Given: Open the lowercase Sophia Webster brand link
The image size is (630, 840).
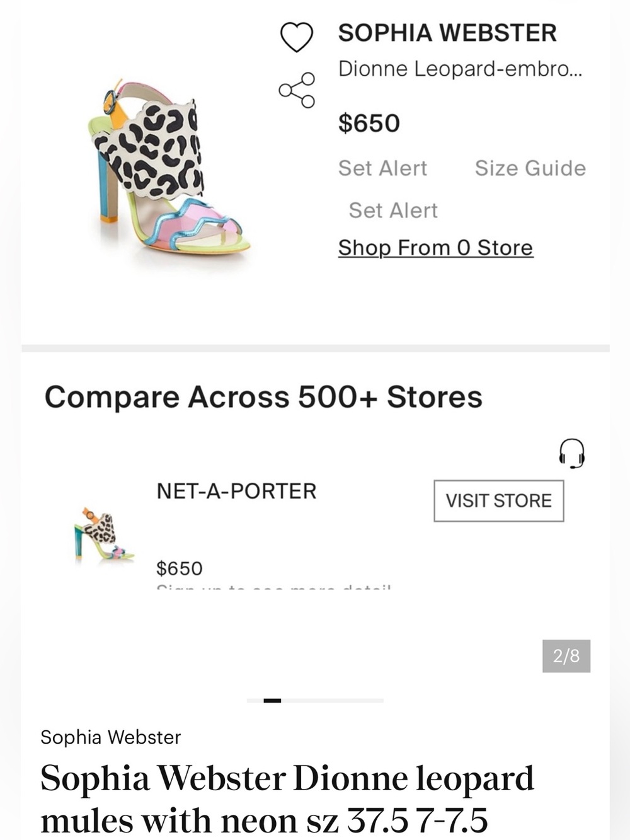Looking at the screenshot, I should [110, 737].
